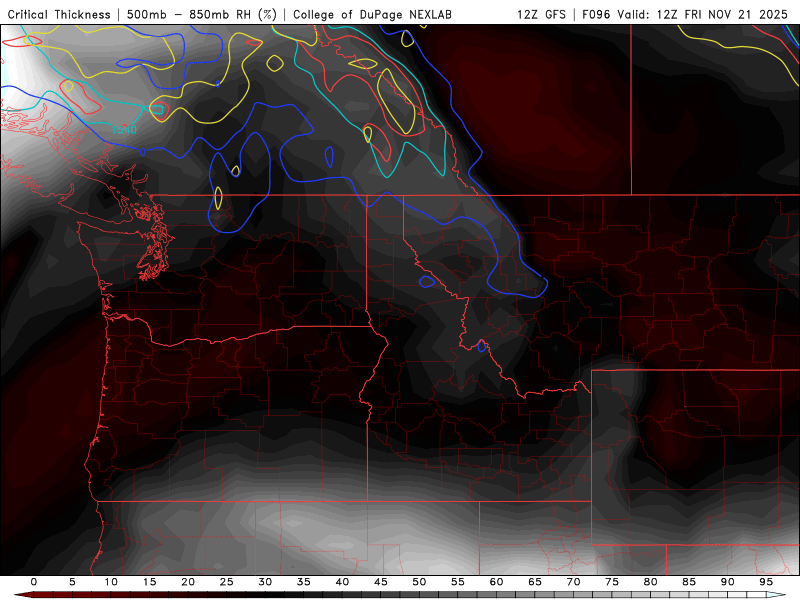This screenshot has height=600, width=800.
Task: Click the cyan '1540' contour label
Action: tap(124, 130)
